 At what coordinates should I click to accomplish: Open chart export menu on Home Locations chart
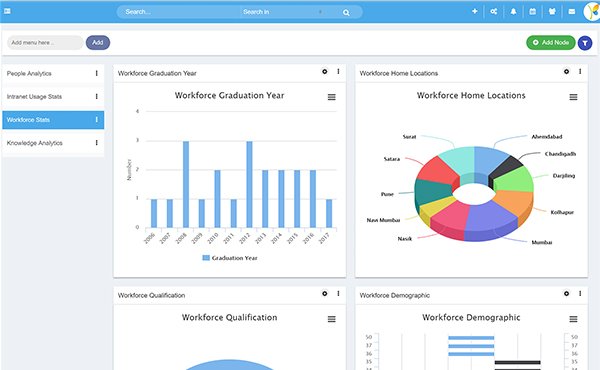(573, 97)
